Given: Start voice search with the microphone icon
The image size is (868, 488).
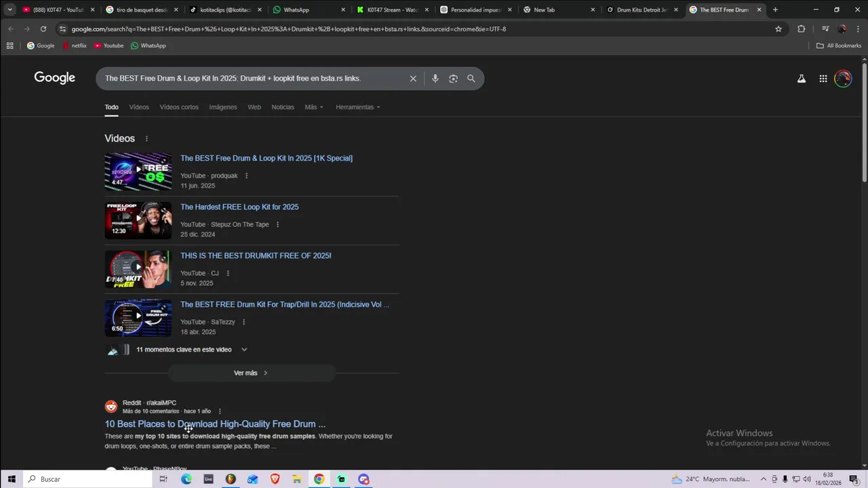Looking at the screenshot, I should click(x=435, y=79).
